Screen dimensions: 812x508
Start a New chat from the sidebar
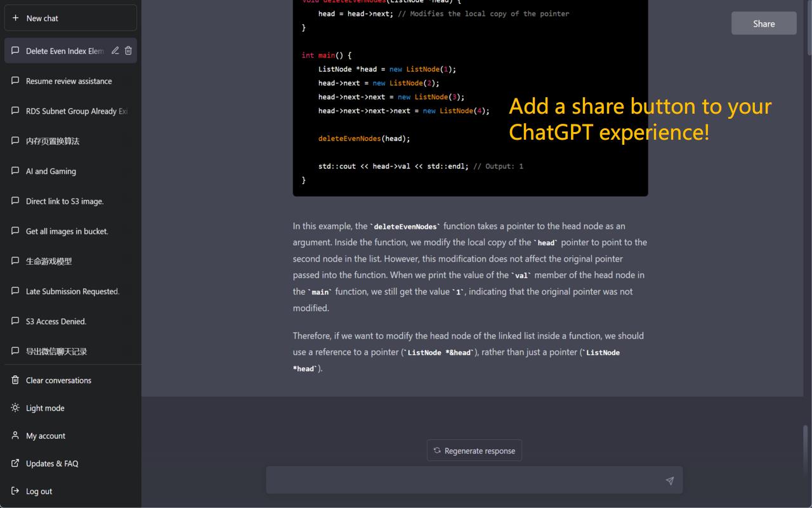70,18
